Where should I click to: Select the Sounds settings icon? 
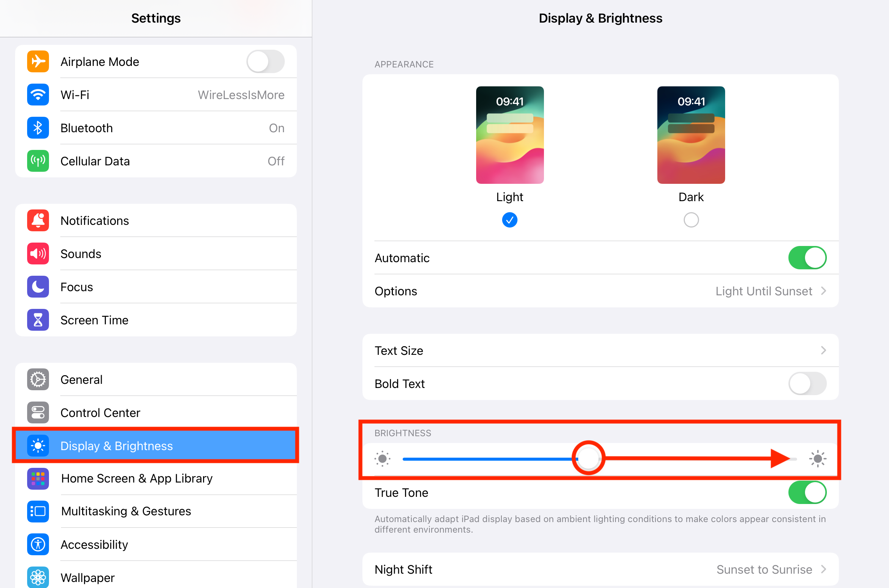point(38,254)
